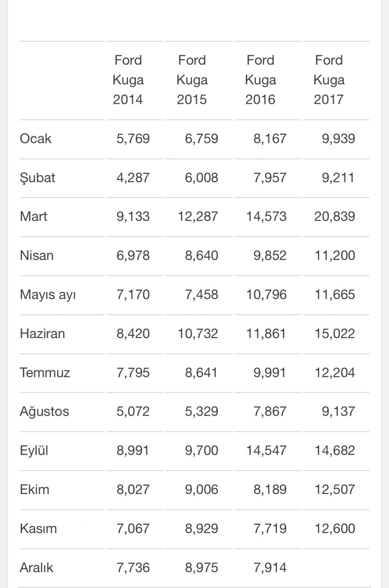Screen dimensions: 389x588
Task: Click the Temmuz row label
Action: point(44,373)
